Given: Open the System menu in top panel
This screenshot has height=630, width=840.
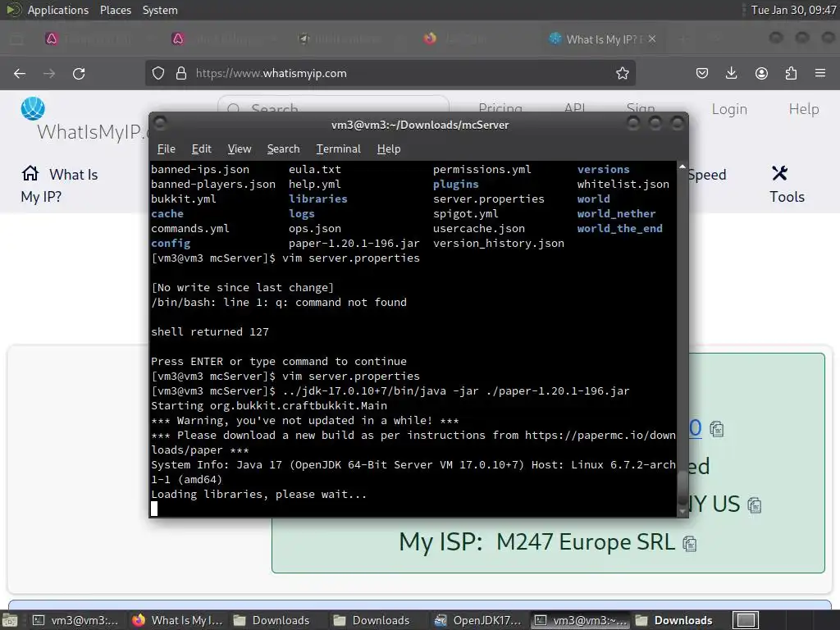Looking at the screenshot, I should (x=160, y=10).
